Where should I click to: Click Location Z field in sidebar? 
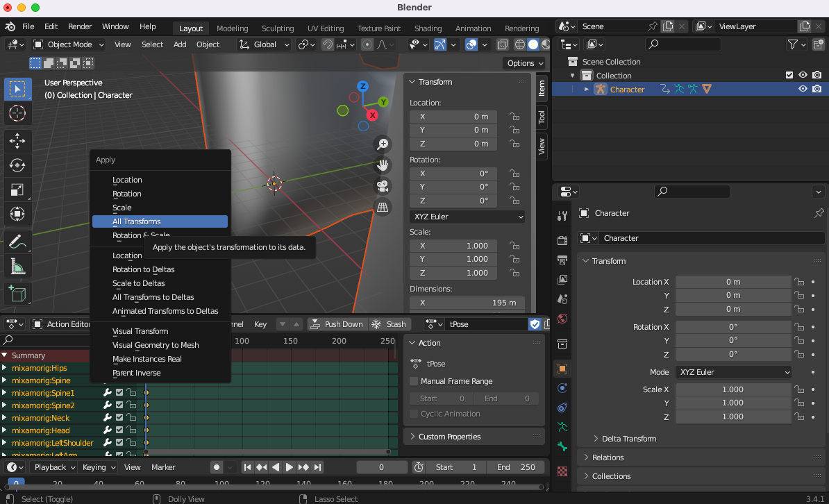(453, 143)
